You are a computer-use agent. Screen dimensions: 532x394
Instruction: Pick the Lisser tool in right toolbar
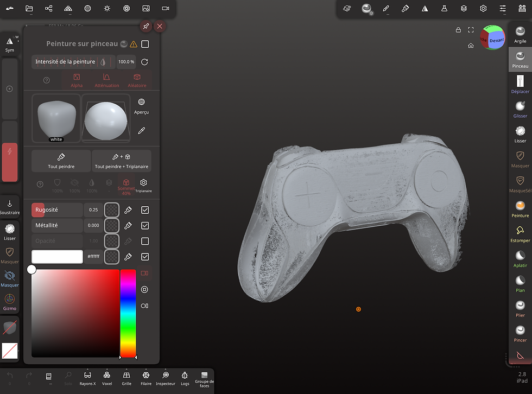click(520, 134)
